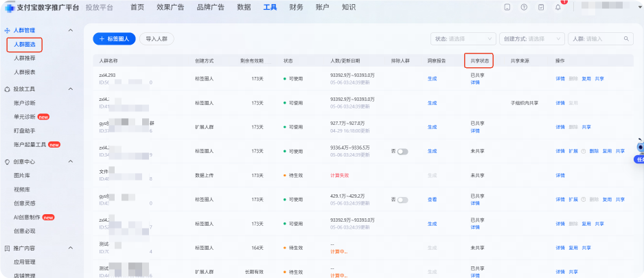644x278 pixels.
Task: Click 投放平台 next to the platform title
Action: point(99,8)
